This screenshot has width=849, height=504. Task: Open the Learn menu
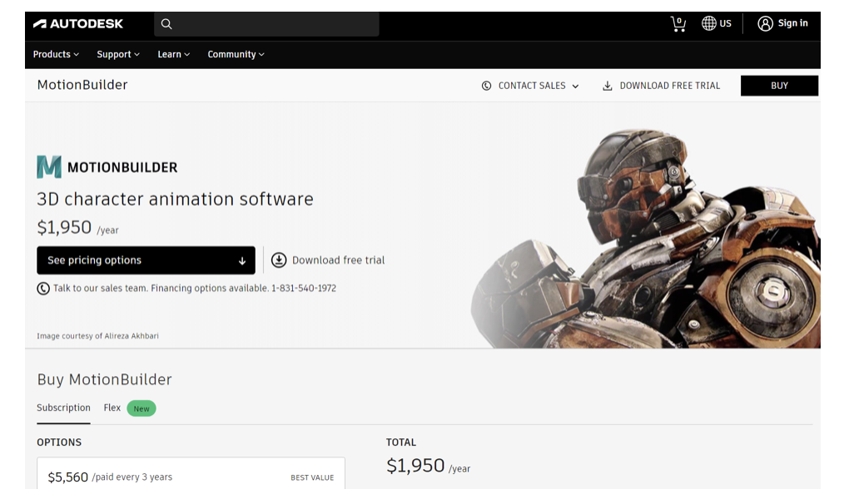pyautogui.click(x=173, y=54)
